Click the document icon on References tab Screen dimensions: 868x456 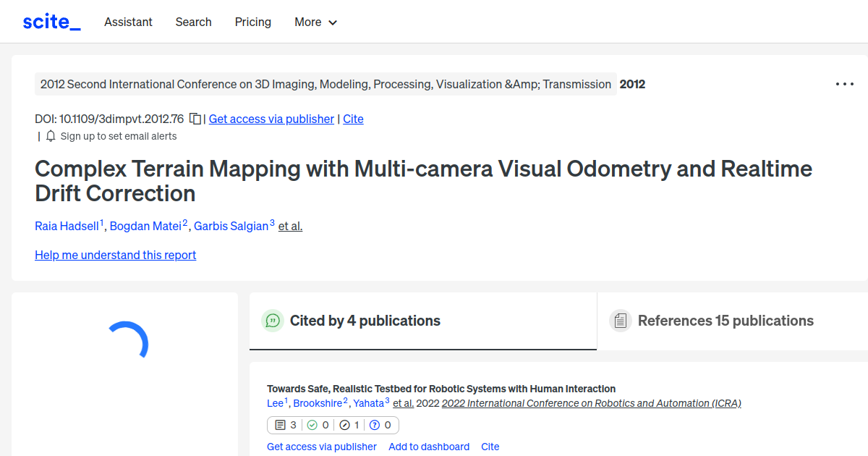coord(621,320)
